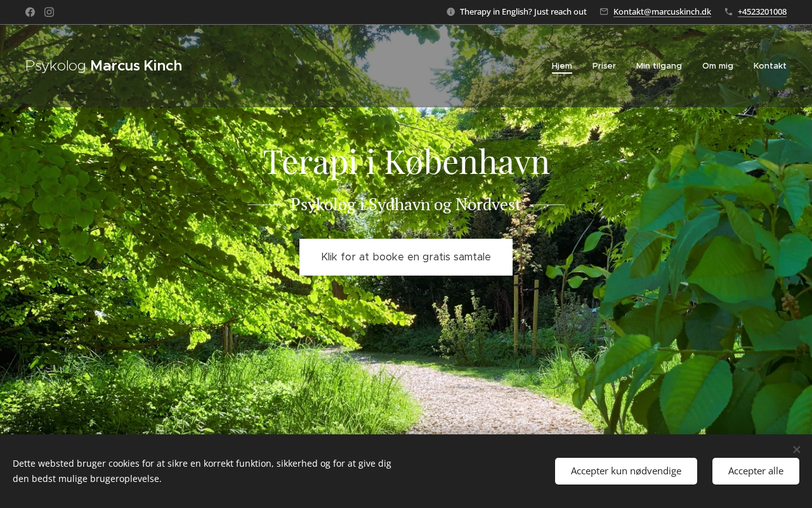This screenshot has height=508, width=812.
Task: Dismiss the cookie banner with the X
Action: pyautogui.click(x=797, y=450)
